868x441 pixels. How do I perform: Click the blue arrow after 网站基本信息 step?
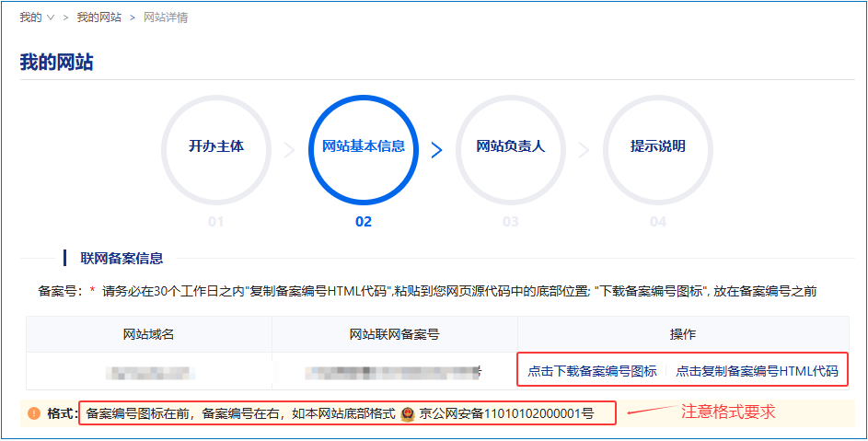(x=436, y=150)
